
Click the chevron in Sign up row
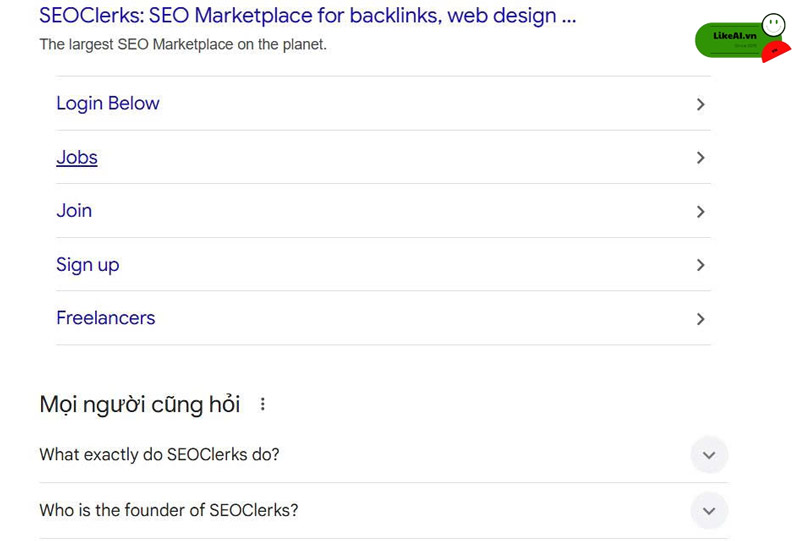(x=701, y=265)
